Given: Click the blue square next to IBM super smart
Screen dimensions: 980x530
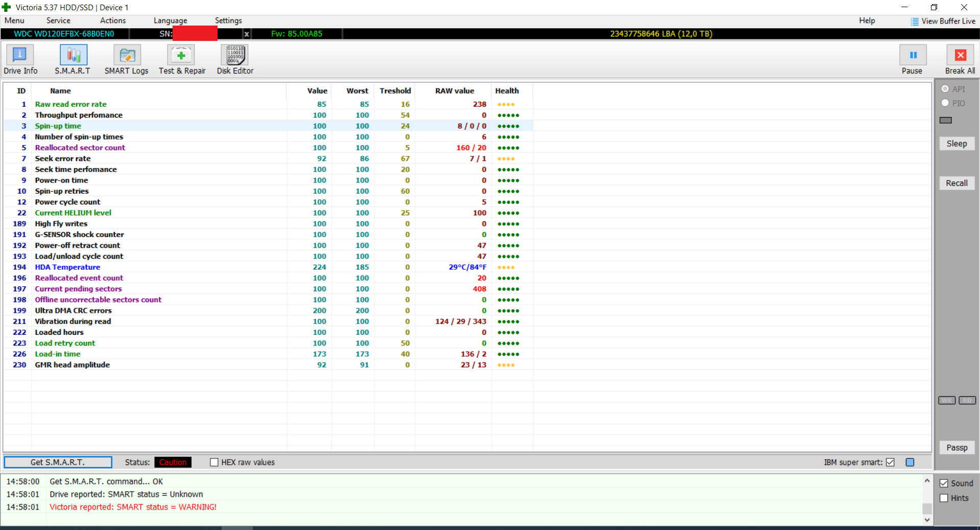Looking at the screenshot, I should click(x=910, y=463).
